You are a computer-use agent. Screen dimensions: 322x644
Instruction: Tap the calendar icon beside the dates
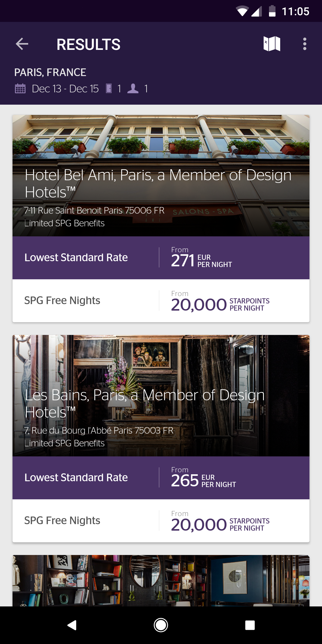click(x=20, y=89)
